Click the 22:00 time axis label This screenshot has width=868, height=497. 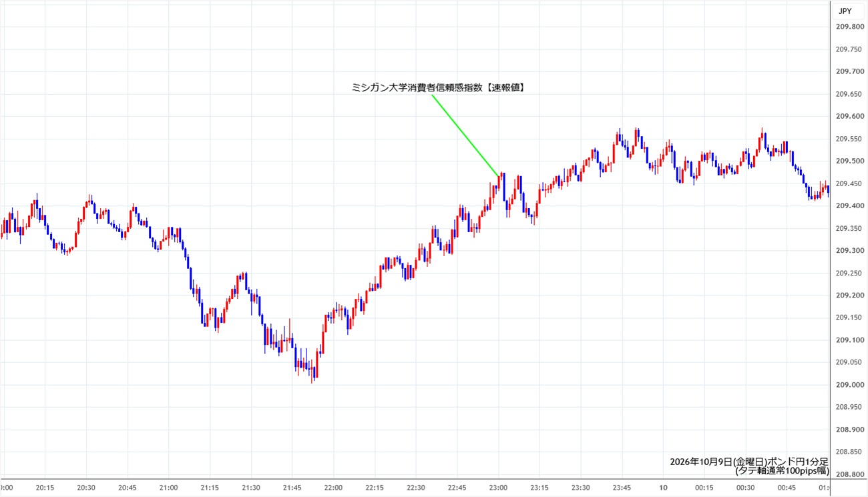pos(334,488)
